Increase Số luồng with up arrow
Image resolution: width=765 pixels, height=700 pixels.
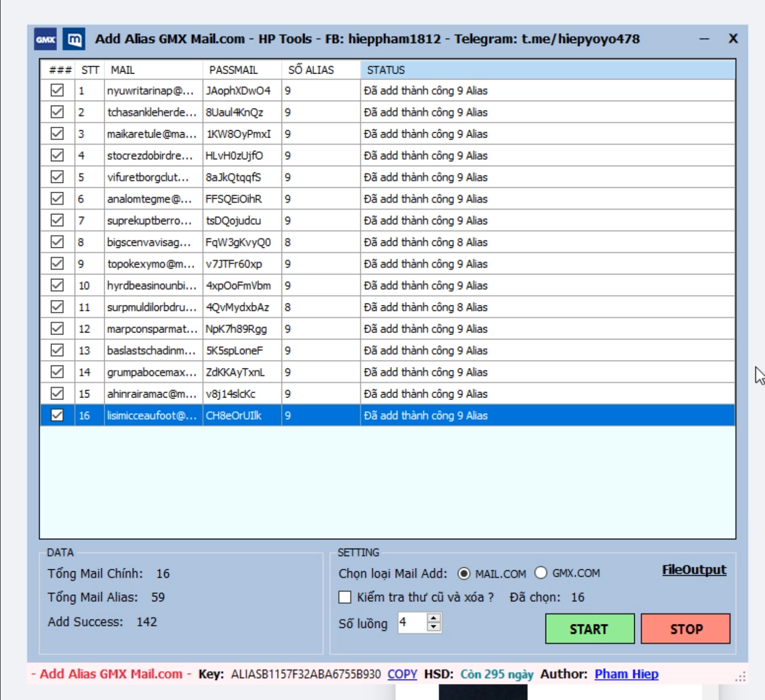pos(434,618)
